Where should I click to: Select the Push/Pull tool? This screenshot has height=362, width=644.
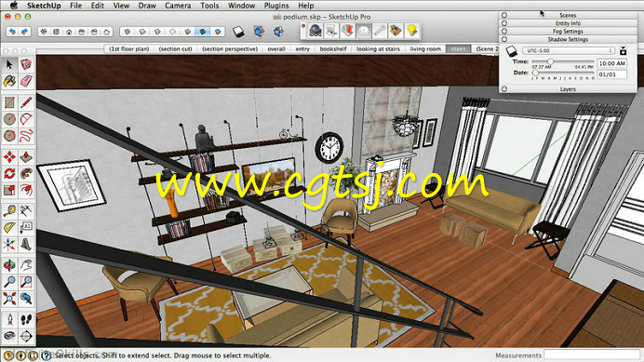[26, 157]
